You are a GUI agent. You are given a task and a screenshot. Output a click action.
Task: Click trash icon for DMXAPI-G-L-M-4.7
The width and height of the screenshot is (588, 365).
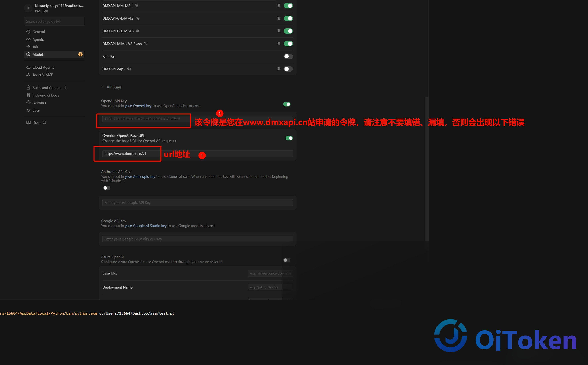pos(279,18)
